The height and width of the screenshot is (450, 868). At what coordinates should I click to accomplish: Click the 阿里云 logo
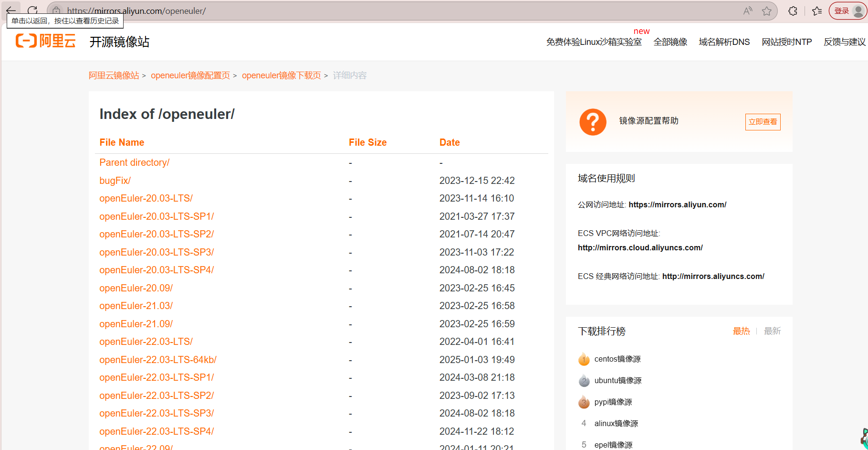(x=46, y=41)
